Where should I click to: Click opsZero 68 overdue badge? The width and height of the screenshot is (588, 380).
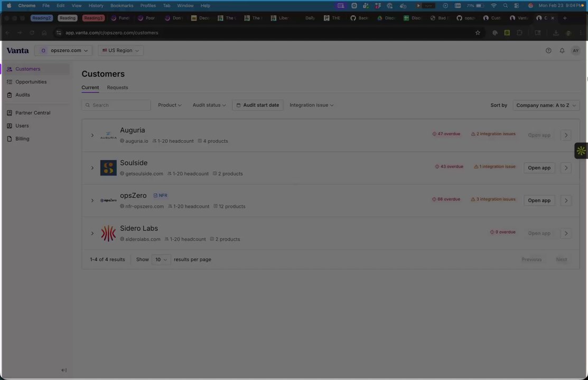coord(446,199)
